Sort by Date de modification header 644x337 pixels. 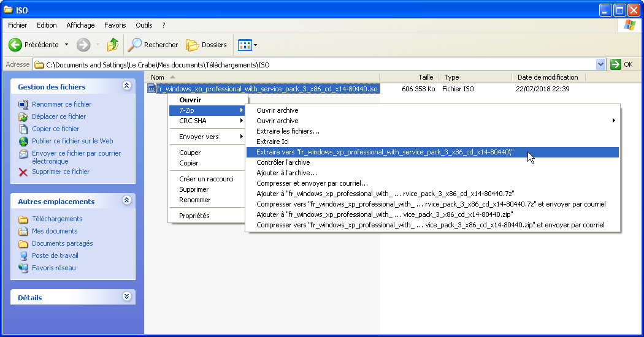coord(549,77)
